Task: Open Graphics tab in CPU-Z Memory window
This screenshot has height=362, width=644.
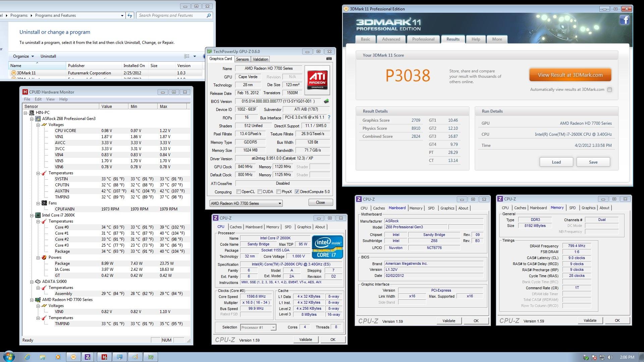Action: (588, 208)
